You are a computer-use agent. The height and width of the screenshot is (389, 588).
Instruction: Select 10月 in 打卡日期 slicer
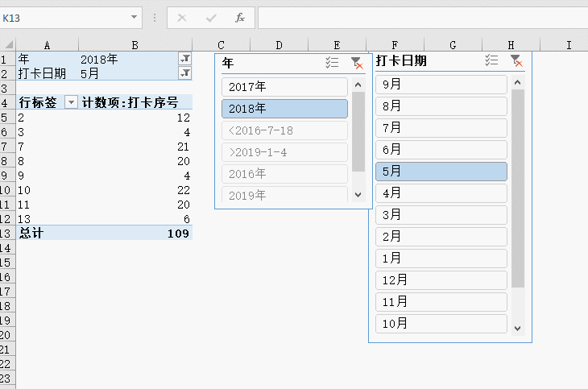pyautogui.click(x=441, y=324)
